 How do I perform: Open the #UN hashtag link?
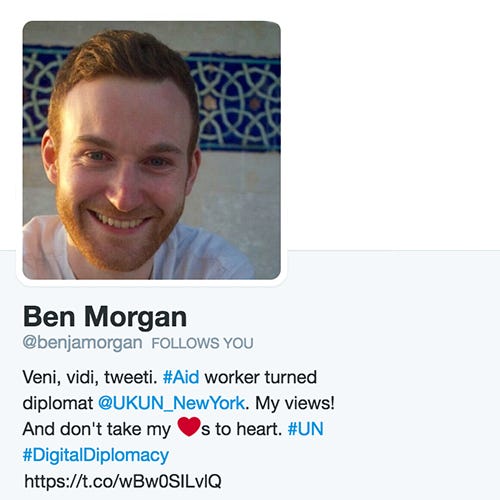pos(305,429)
